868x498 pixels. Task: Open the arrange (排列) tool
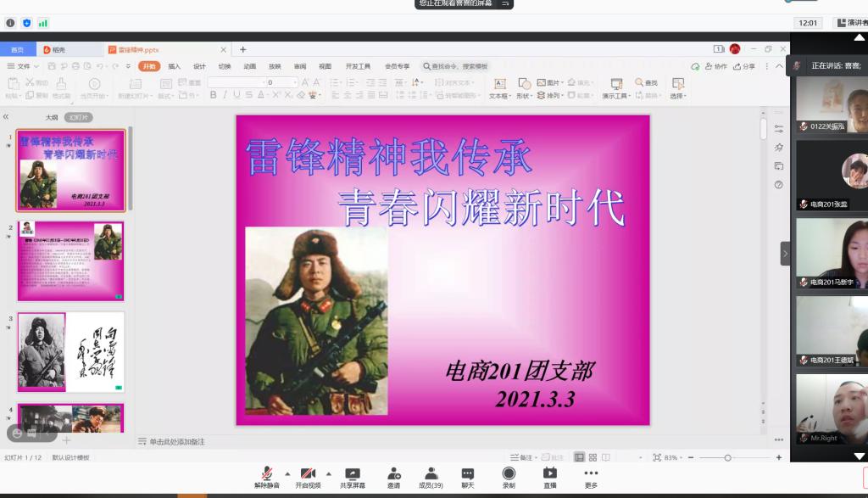coord(550,95)
